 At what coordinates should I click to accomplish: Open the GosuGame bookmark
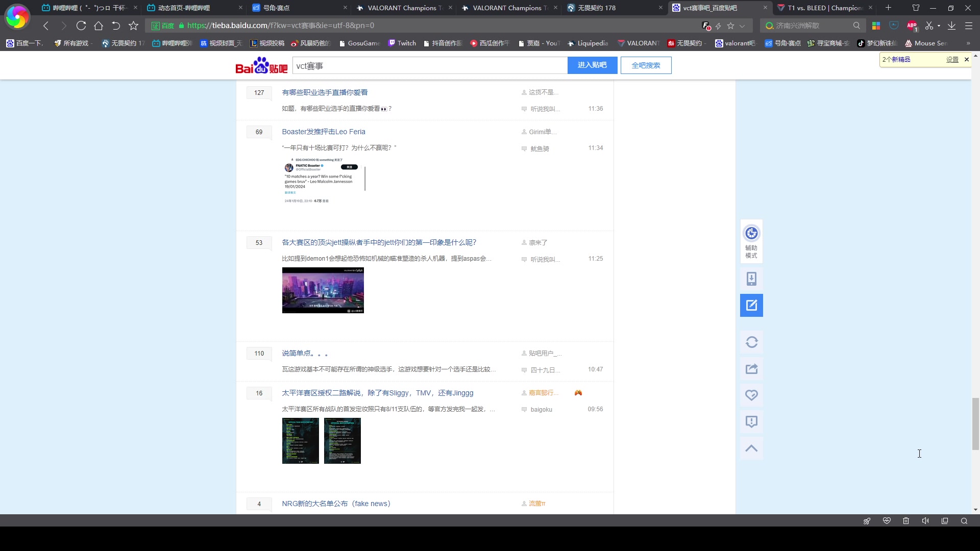[x=359, y=43]
